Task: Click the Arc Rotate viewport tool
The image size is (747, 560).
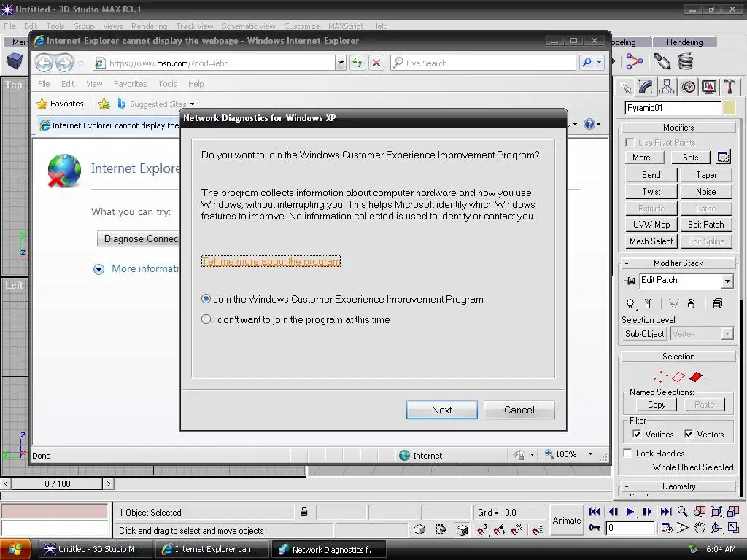Action: pos(716,528)
